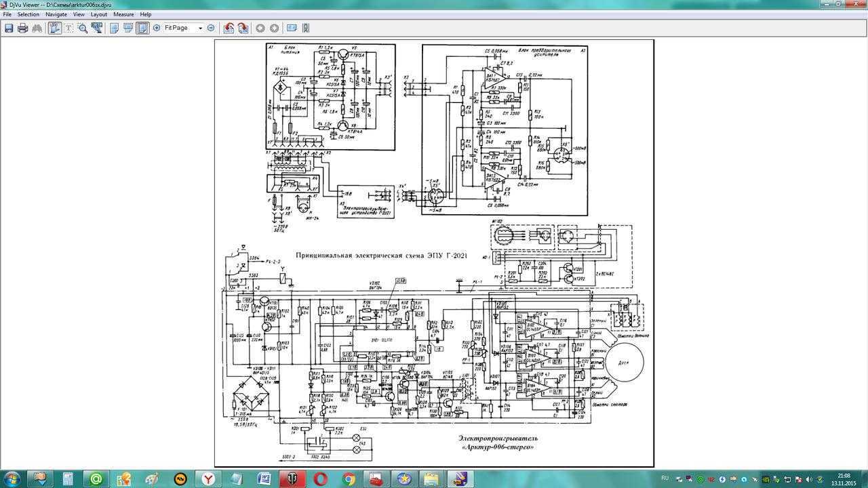This screenshot has height=488, width=868.
Task: Click the last toolbar filmstrip icon
Action: (x=306, y=28)
